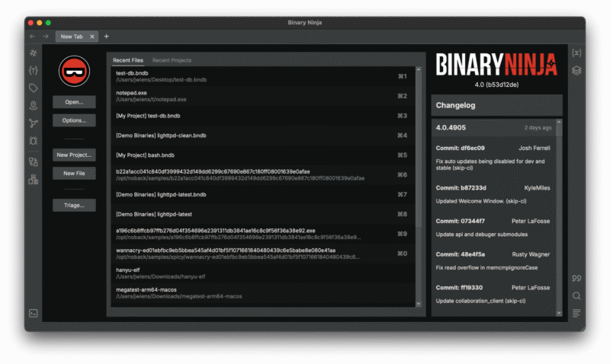Click changelog scrollbar up arrow

tap(559, 122)
